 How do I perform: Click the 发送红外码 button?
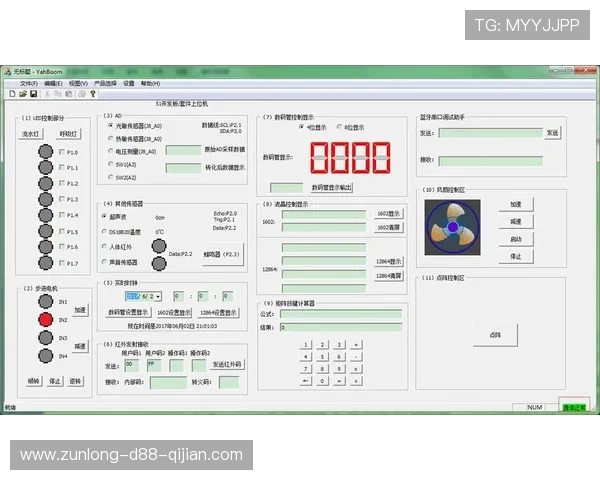(226, 364)
